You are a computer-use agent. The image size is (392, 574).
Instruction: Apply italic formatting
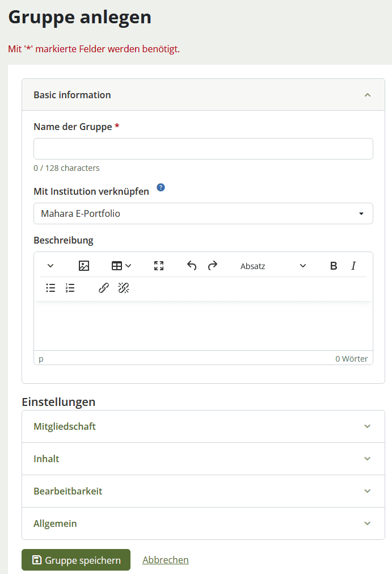pos(353,266)
